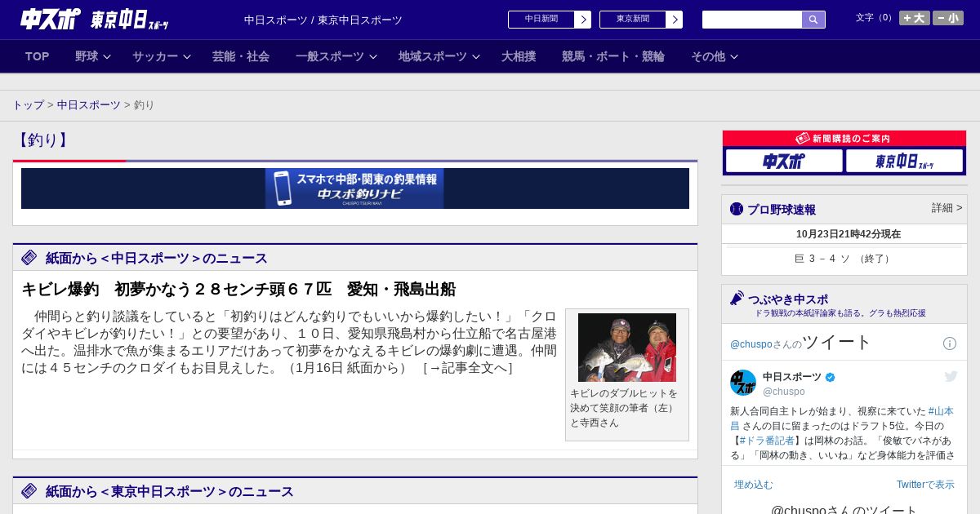Expand the 地域スポーツ menu
The image size is (980, 514).
[439, 56]
